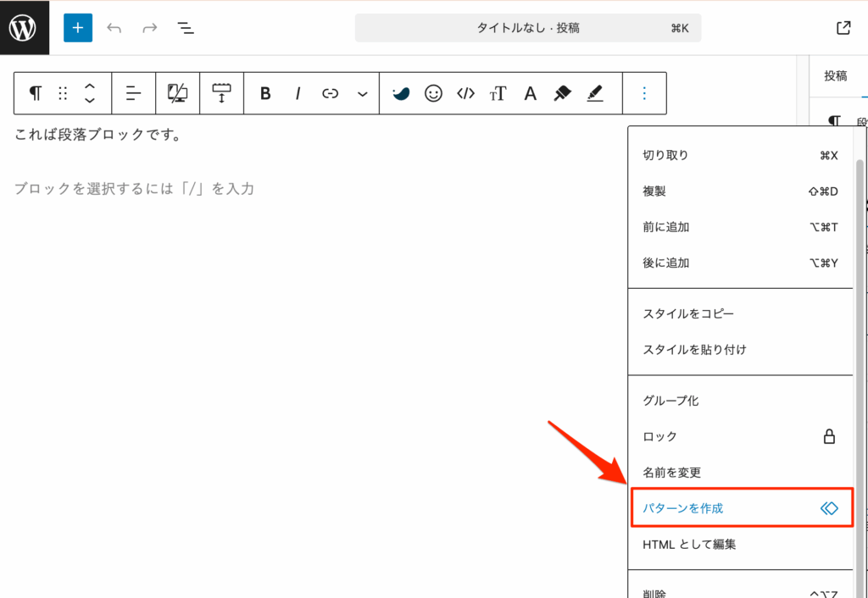Click the footnote A icon in toolbar
This screenshot has width=868, height=598.
pos(530,93)
